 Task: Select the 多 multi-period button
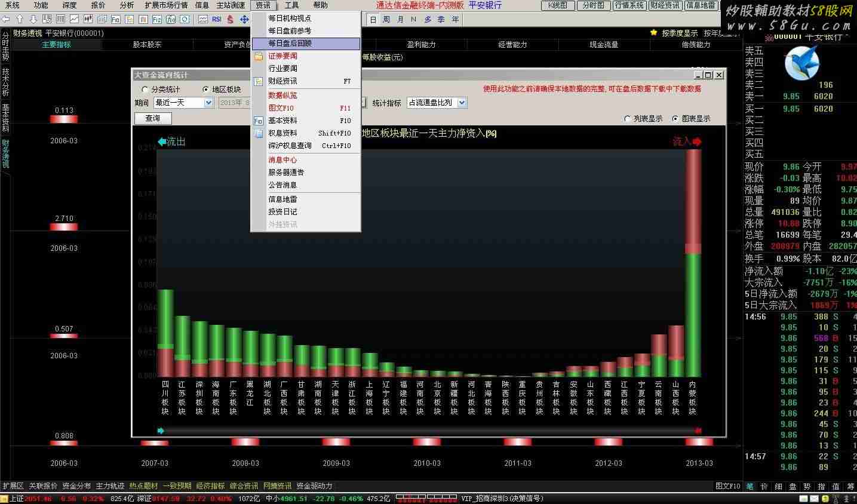[x=428, y=20]
